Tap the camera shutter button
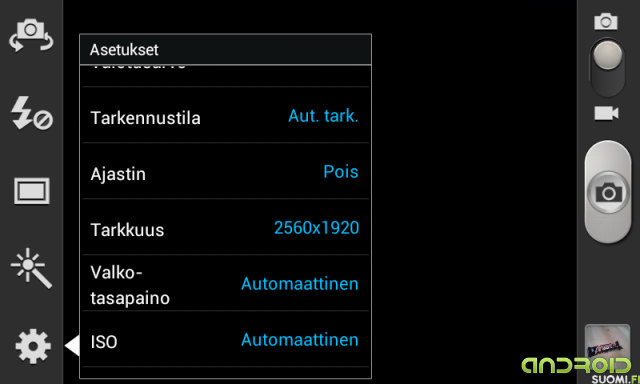Viewport: 640px width, 384px height. (608, 192)
